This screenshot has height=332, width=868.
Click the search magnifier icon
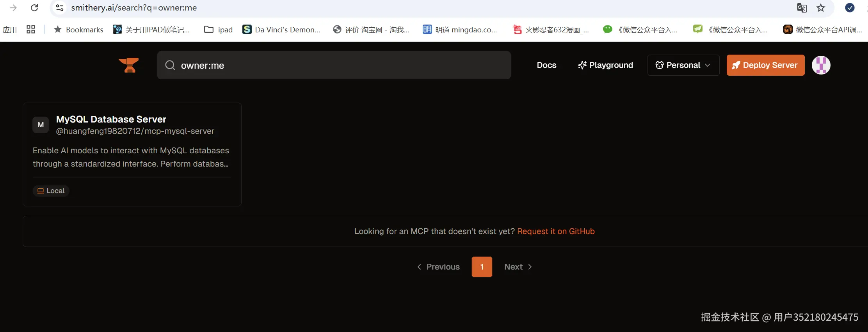point(170,65)
